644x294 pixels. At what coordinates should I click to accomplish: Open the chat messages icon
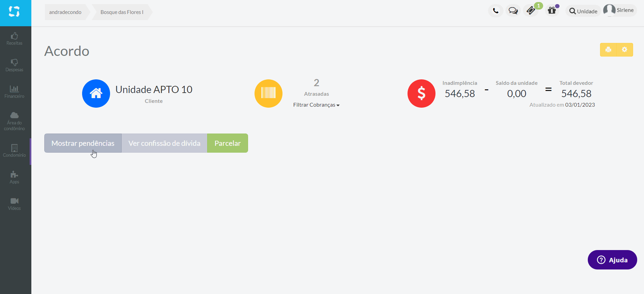(x=513, y=11)
